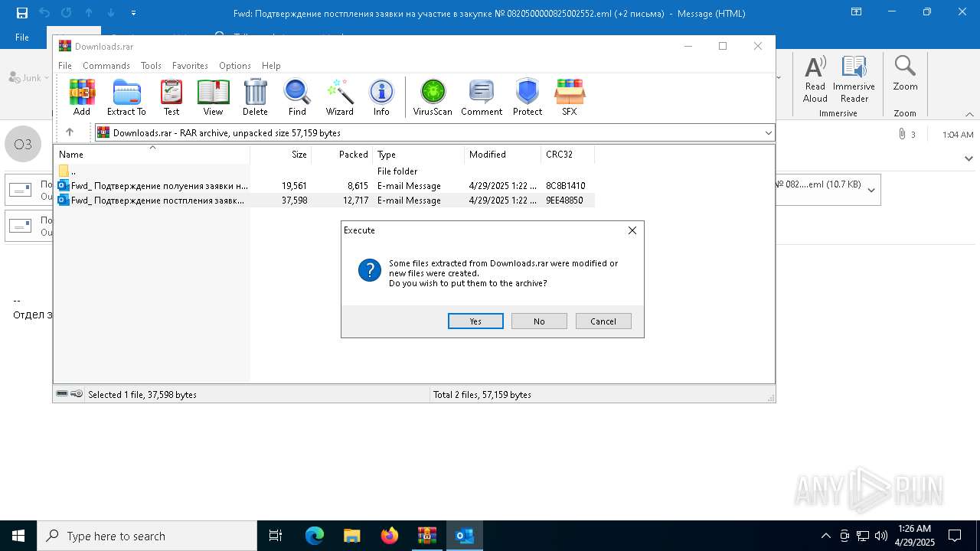
Task: Sort by Packed column header
Action: click(342, 154)
